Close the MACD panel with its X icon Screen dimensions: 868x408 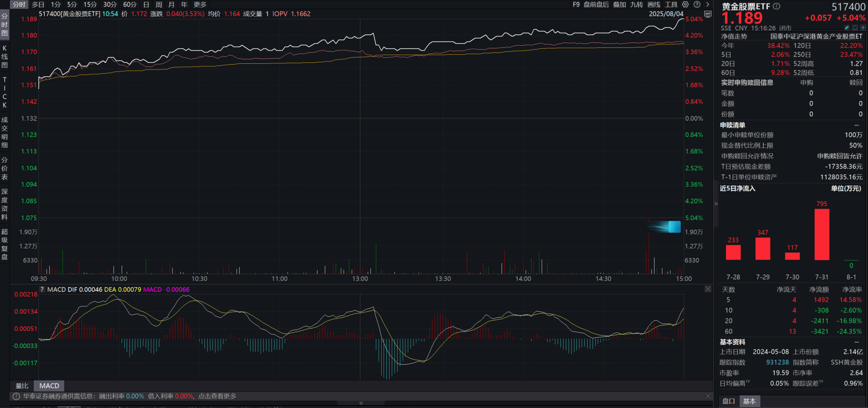[707, 289]
